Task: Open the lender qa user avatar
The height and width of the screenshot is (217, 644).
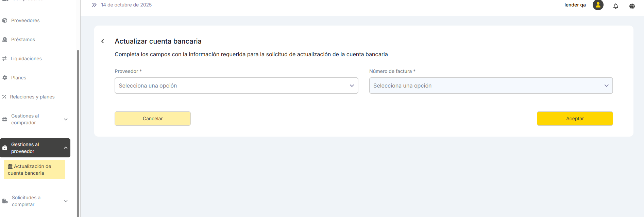Action: [x=598, y=5]
